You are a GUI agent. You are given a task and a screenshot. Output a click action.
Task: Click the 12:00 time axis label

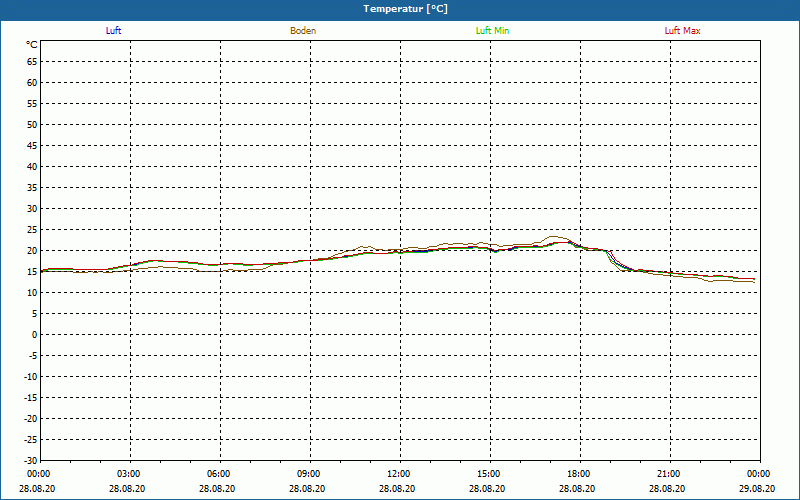click(x=398, y=474)
